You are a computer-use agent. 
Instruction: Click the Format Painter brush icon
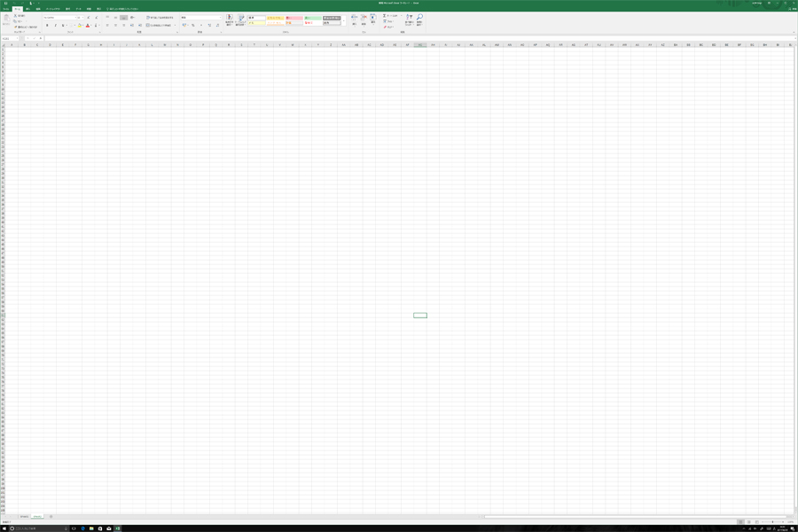coord(15,27)
